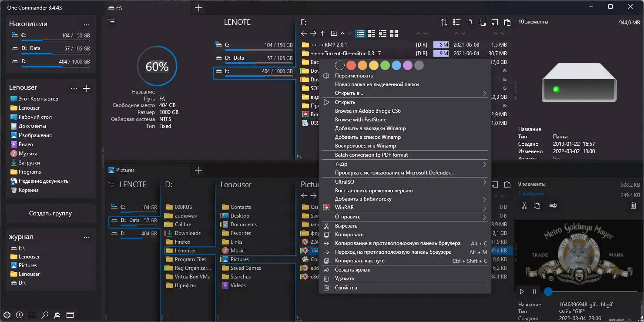Select 'Новая папка из выделенной папки'

(x=405, y=84)
